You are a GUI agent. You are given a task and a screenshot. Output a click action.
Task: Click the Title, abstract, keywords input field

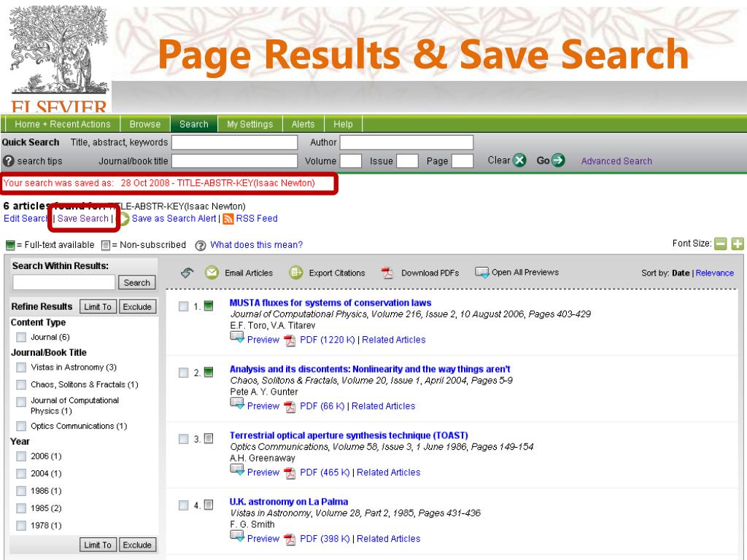coord(234,142)
